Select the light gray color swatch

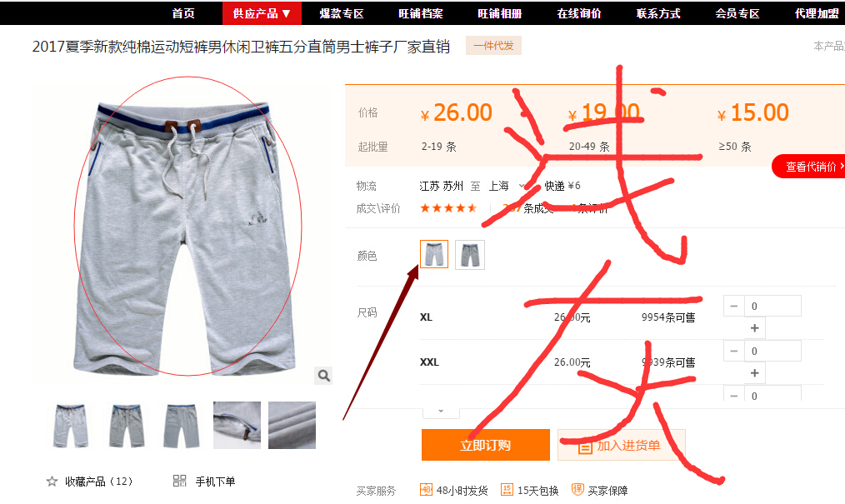coord(434,254)
